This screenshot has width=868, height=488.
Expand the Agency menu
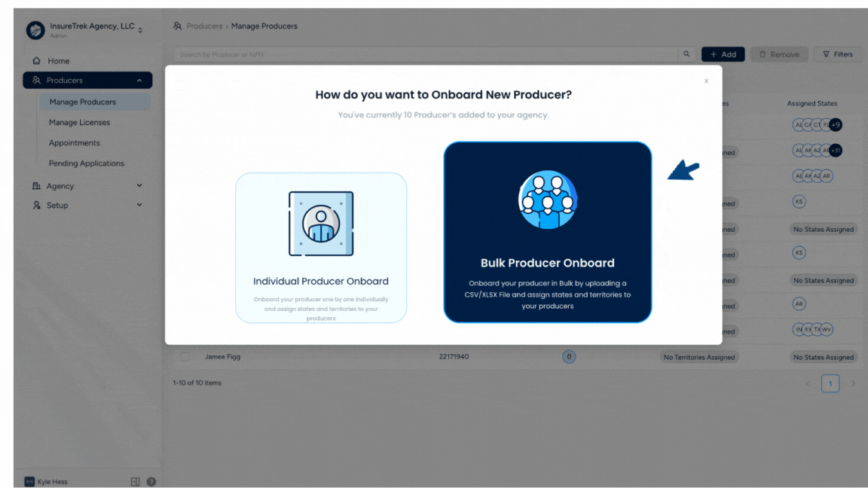(139, 185)
